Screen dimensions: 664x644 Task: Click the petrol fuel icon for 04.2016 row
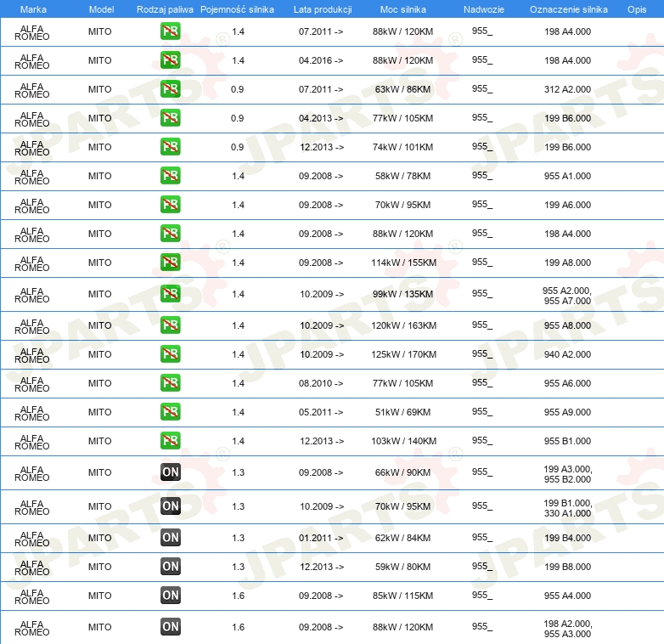(x=170, y=60)
